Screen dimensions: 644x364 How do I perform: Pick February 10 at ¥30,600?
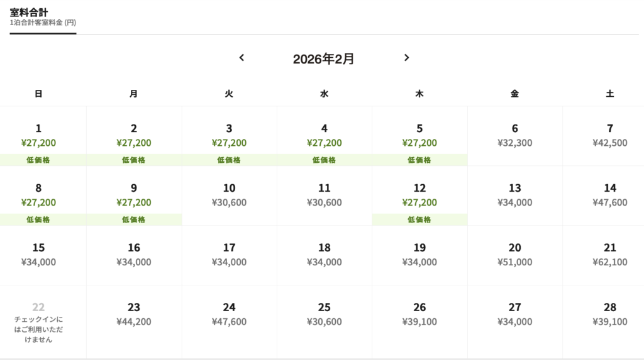point(229,196)
